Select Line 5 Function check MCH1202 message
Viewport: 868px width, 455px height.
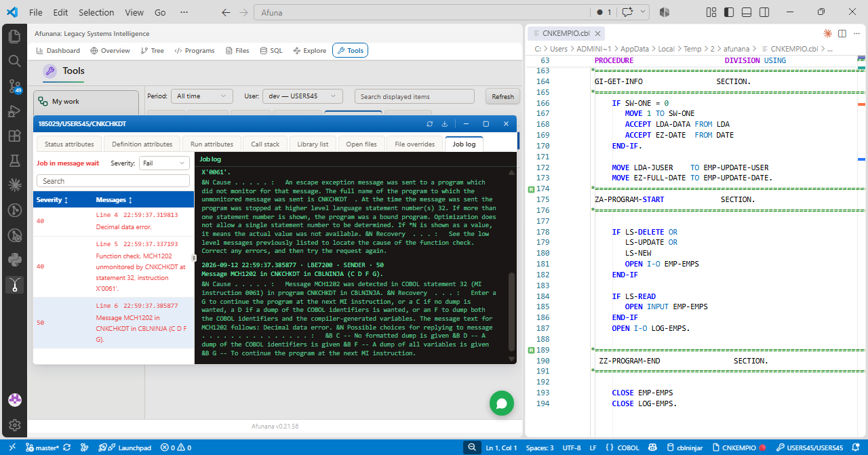tap(113, 266)
